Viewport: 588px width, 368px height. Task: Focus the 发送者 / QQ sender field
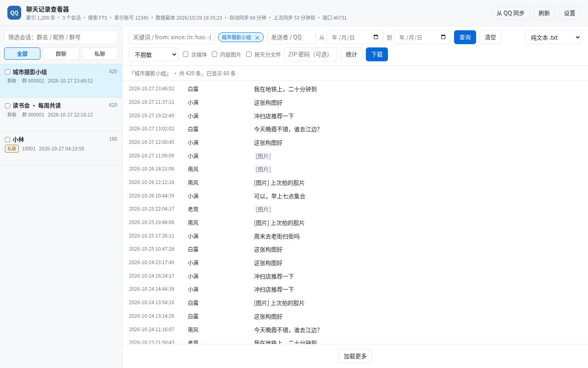(x=292, y=37)
